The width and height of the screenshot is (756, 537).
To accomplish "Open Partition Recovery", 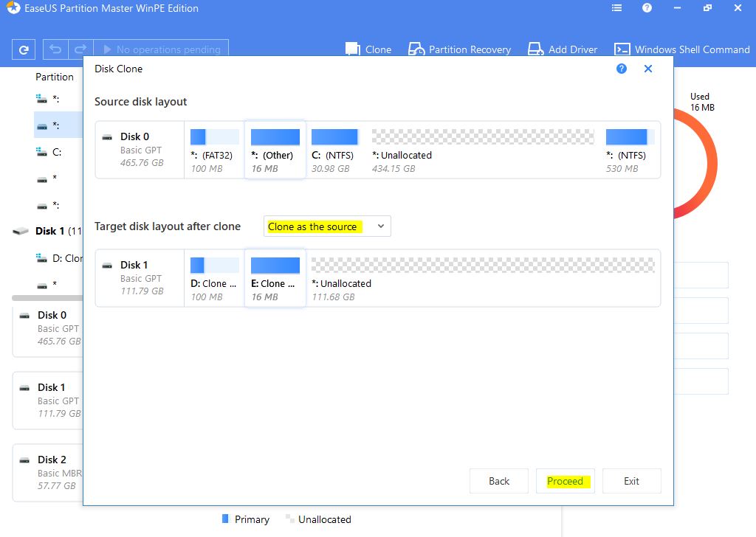I will click(459, 49).
